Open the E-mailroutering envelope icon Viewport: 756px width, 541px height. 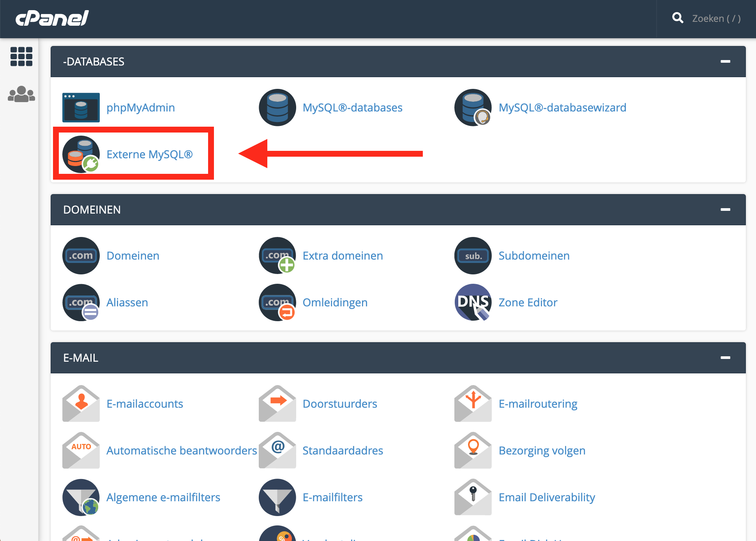tap(473, 404)
